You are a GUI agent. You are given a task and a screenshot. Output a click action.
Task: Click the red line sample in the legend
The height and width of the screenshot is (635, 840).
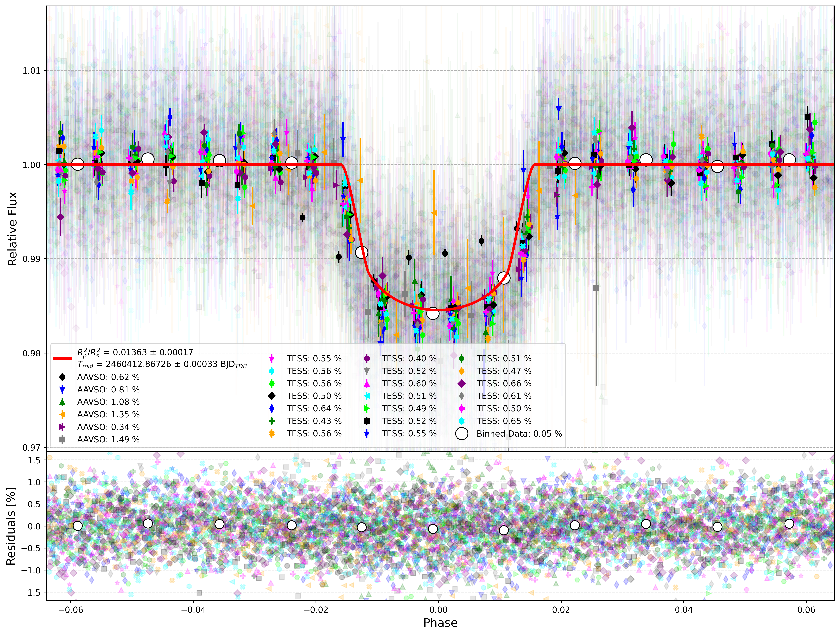62,358
